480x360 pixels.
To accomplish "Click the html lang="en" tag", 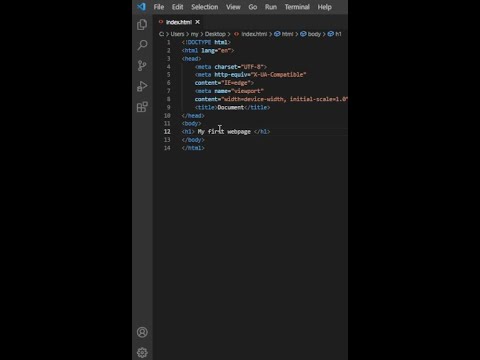I will click(208, 51).
